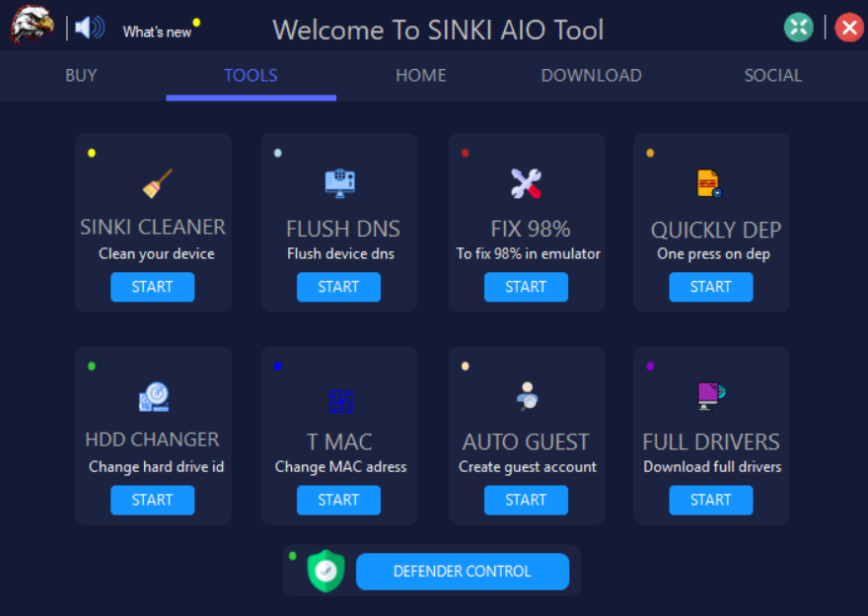Click the 'Welcome To SINKI AIO Tool' heading
Screen dimensions: 868x616
click(x=438, y=30)
